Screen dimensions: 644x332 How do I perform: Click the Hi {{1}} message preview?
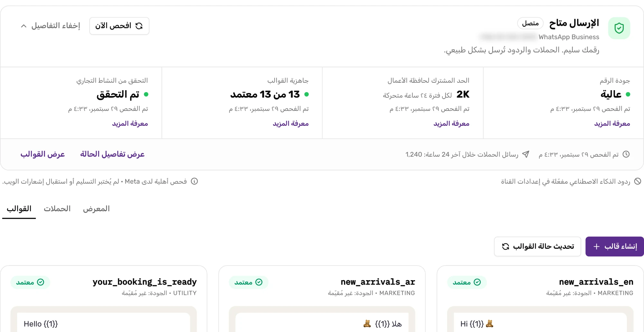pos(477,324)
